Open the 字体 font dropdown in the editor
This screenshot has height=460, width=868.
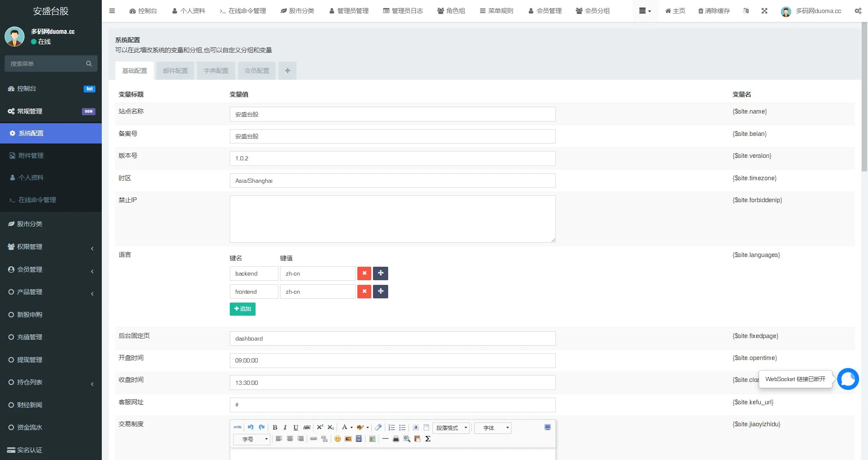click(493, 428)
